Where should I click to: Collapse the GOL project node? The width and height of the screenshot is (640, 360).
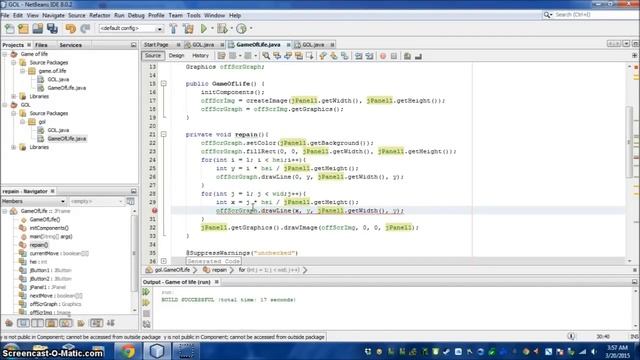tap(5, 105)
